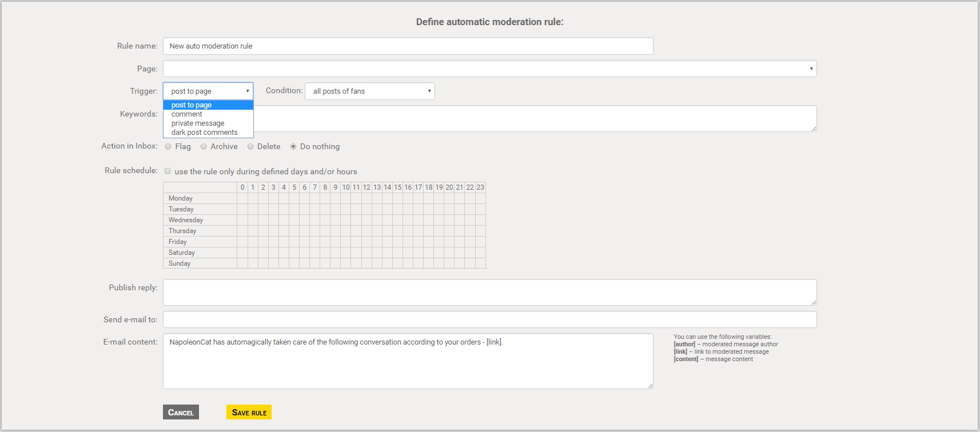980x432 pixels.
Task: Pick 'private message' trigger option
Action: point(198,123)
